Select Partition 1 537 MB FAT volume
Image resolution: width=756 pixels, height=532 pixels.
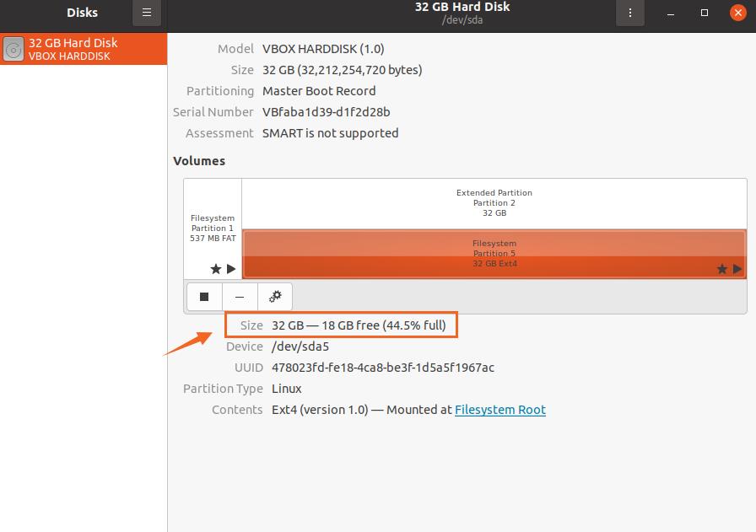[x=213, y=228]
